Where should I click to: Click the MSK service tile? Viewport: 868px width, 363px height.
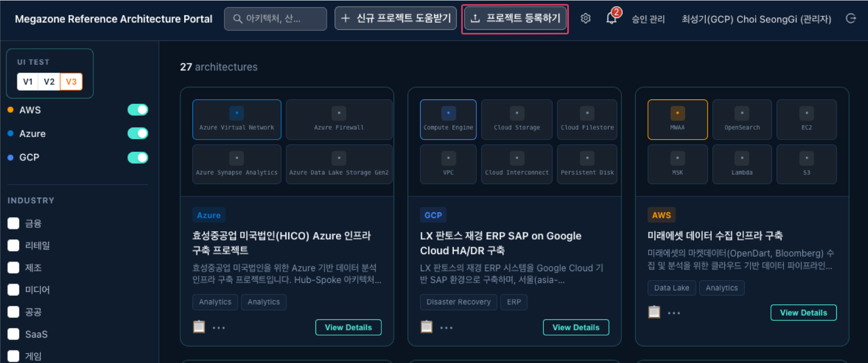pos(678,164)
